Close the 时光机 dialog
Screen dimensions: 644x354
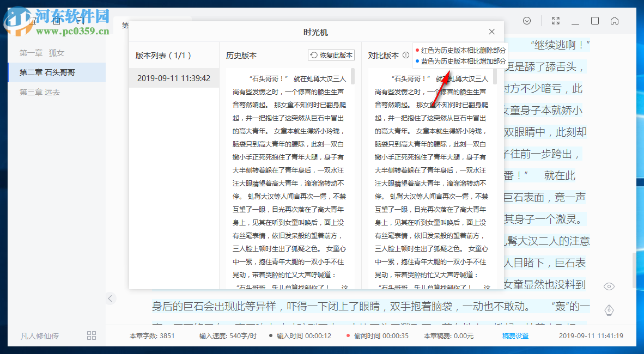[491, 32]
